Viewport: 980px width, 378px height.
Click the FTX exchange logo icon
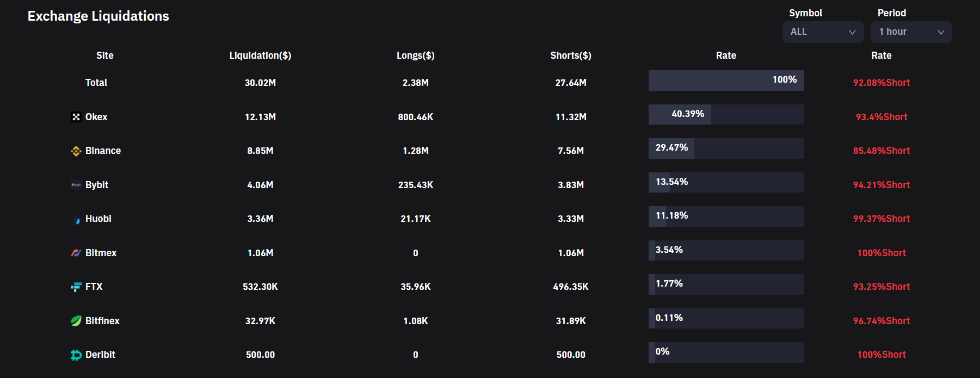(76, 287)
